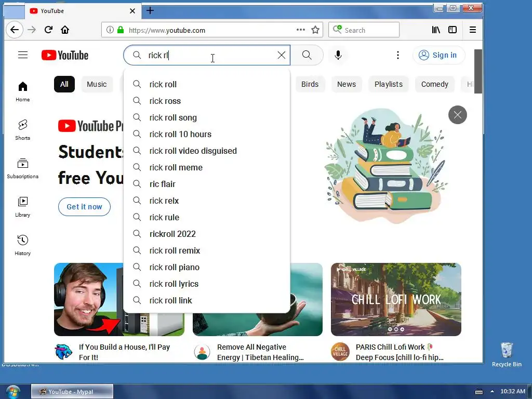The image size is (532, 399).
Task: Open Shorts in YouTube sidebar
Action: (x=23, y=130)
